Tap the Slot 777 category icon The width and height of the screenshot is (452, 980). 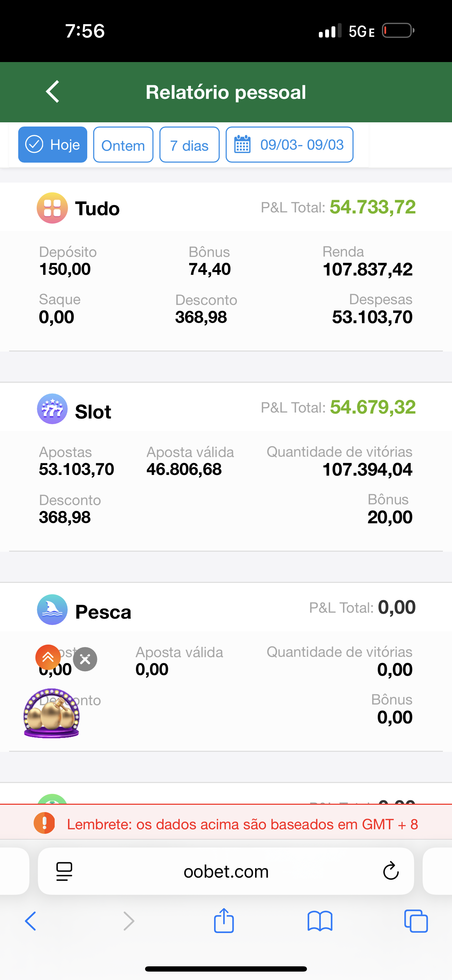52,409
